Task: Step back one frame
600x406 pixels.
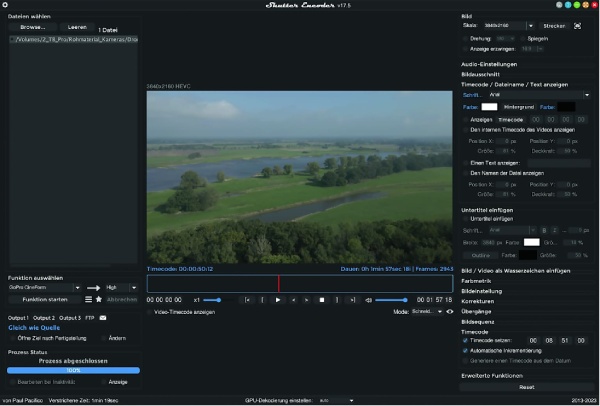Action: [x=293, y=300]
